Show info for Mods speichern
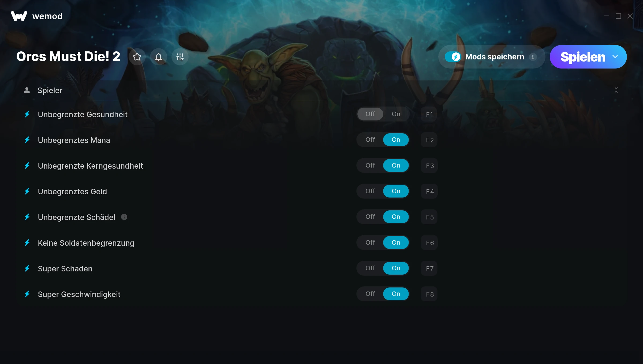Screen dimensions: 643x364 click(x=533, y=57)
